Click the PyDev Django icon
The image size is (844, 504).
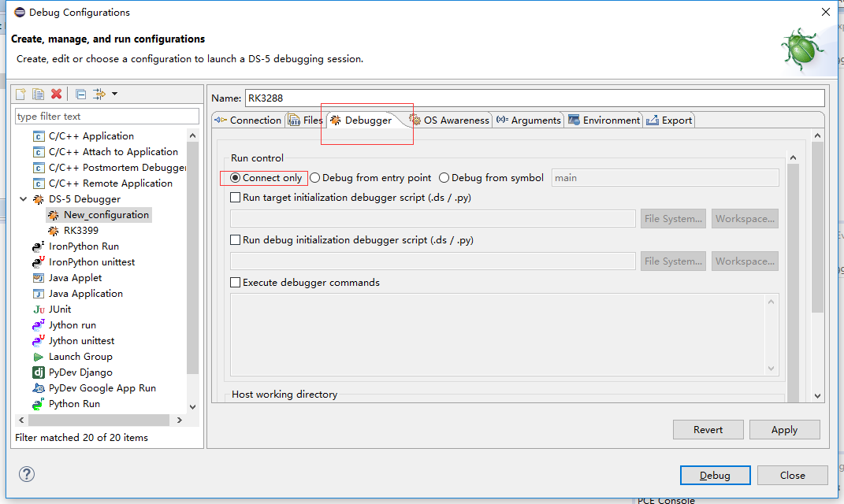tap(38, 372)
